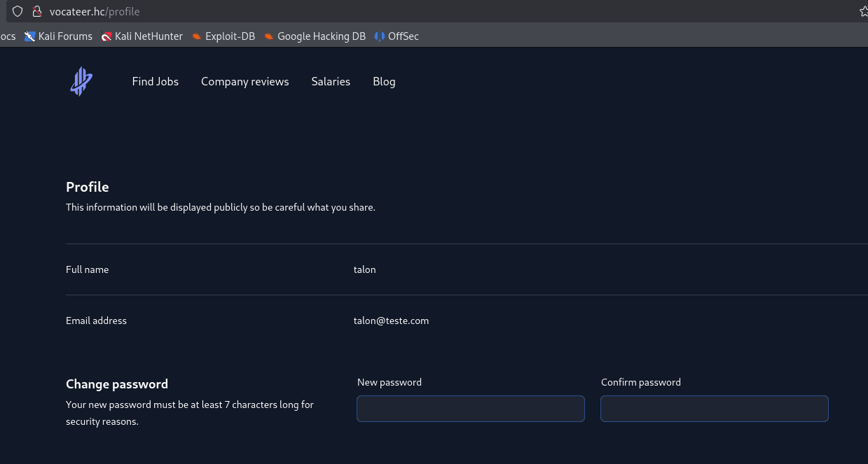Click the "New password" label
Viewport: 868px width, 464px height.
[390, 382]
